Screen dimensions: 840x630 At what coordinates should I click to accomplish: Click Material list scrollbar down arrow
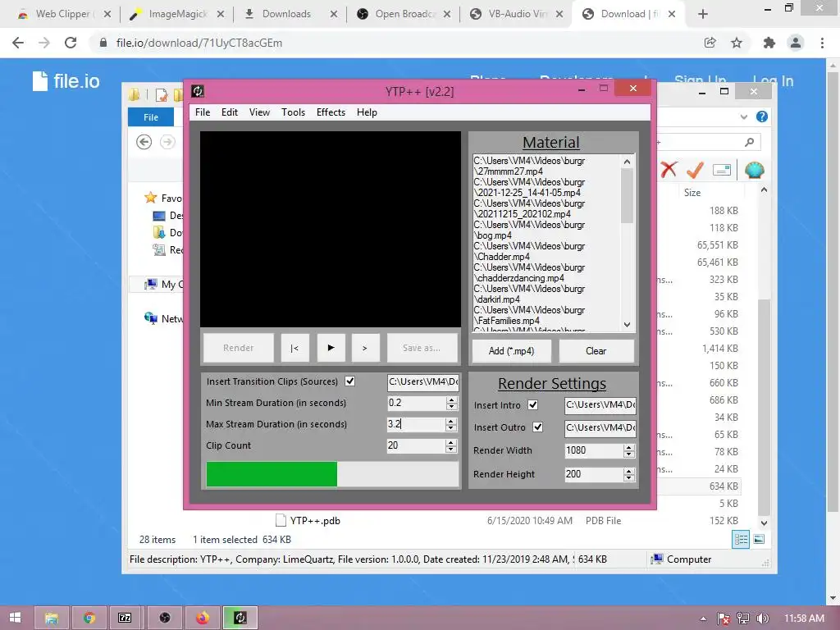tap(628, 325)
